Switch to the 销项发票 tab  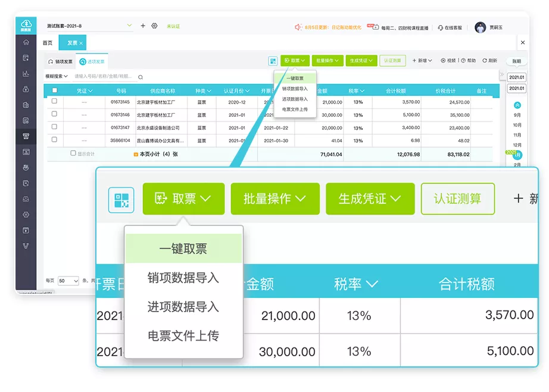60,61
